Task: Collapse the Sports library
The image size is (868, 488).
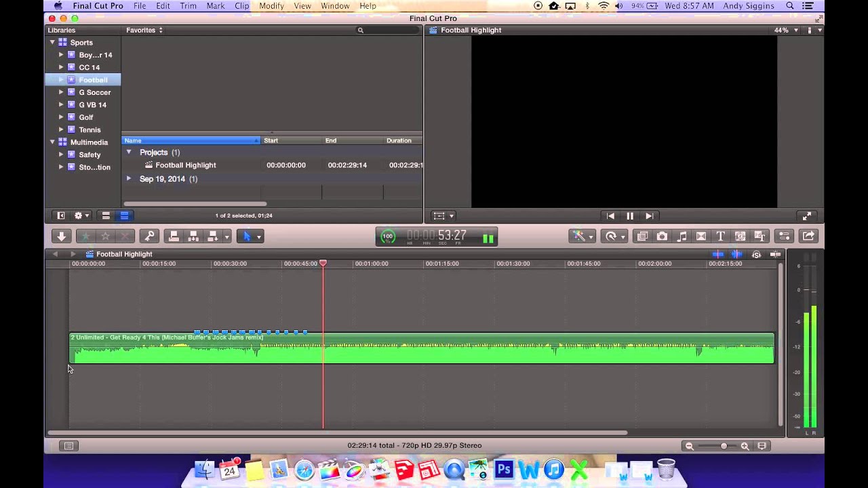Action: tap(52, 42)
